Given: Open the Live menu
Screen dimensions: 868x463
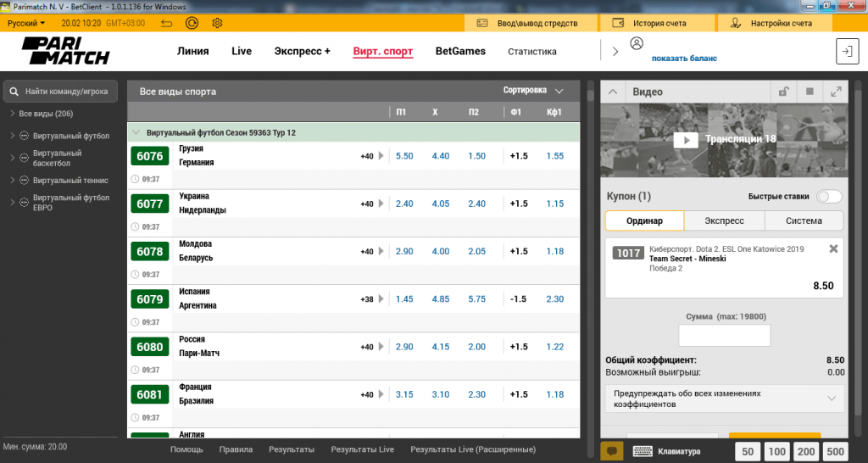Looking at the screenshot, I should (x=242, y=51).
